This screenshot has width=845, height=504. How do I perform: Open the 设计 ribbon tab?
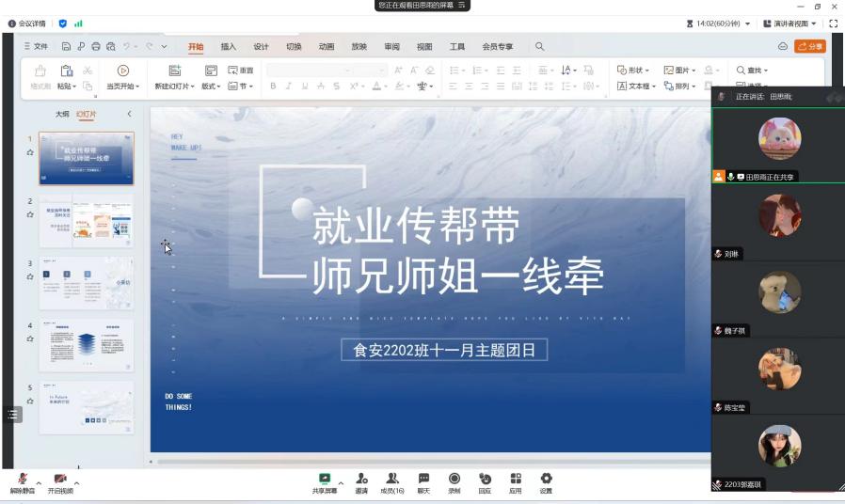click(261, 46)
